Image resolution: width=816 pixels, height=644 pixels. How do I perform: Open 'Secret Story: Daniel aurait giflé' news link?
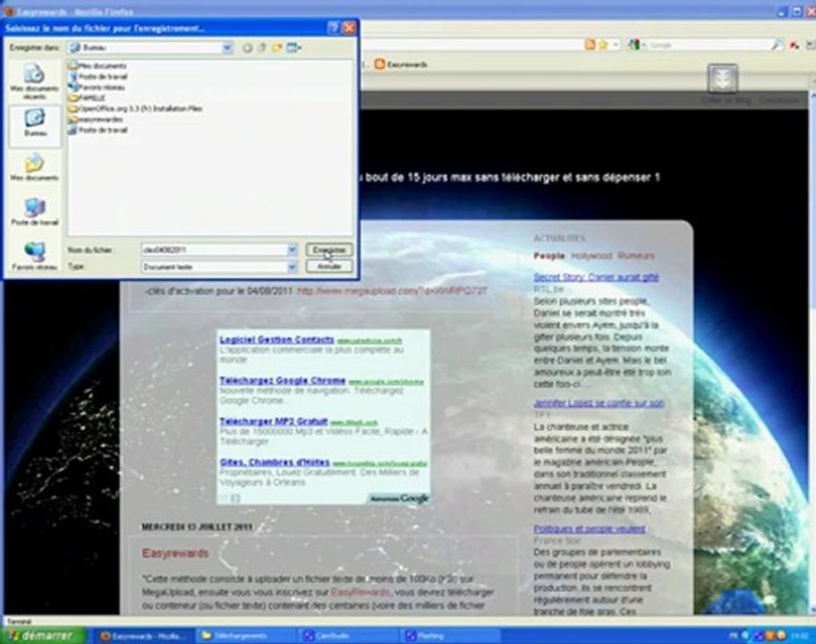[x=597, y=277]
